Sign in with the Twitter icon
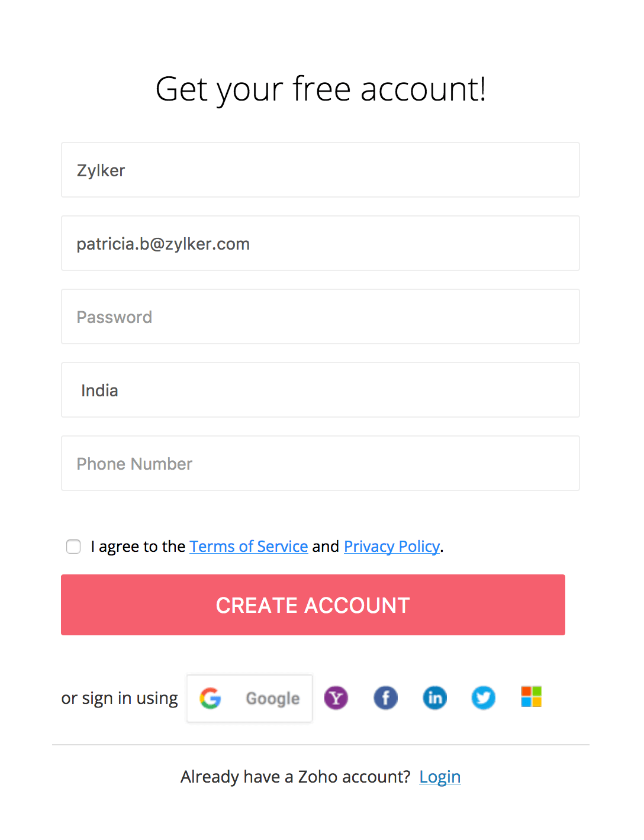The width and height of the screenshot is (644, 840). pyautogui.click(x=484, y=698)
